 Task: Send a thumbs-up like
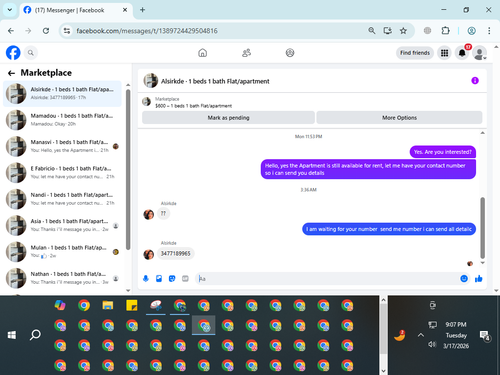click(479, 279)
